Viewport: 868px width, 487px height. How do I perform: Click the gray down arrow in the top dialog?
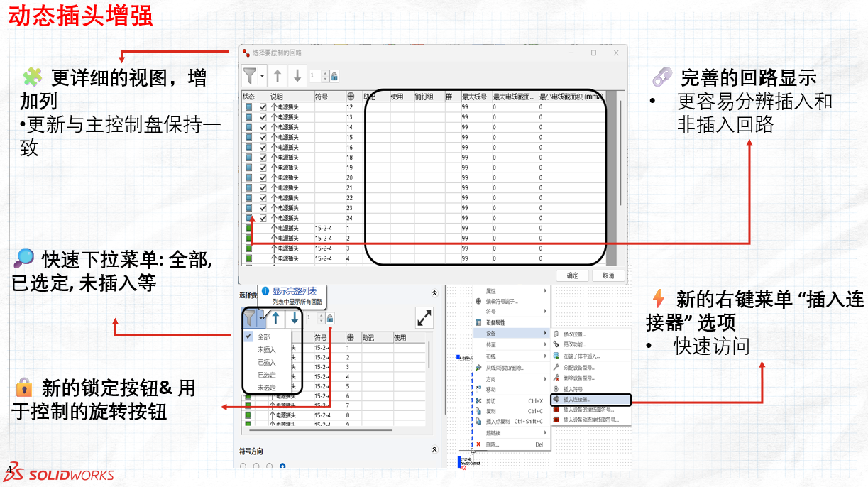click(297, 75)
